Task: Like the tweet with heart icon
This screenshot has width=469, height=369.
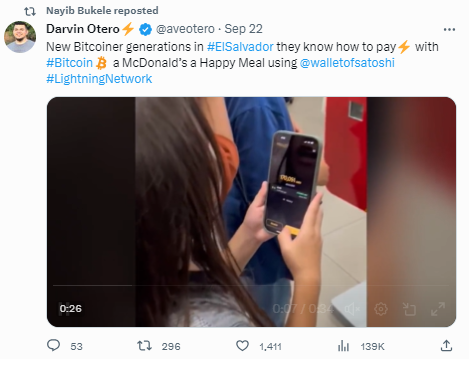Action: point(242,346)
